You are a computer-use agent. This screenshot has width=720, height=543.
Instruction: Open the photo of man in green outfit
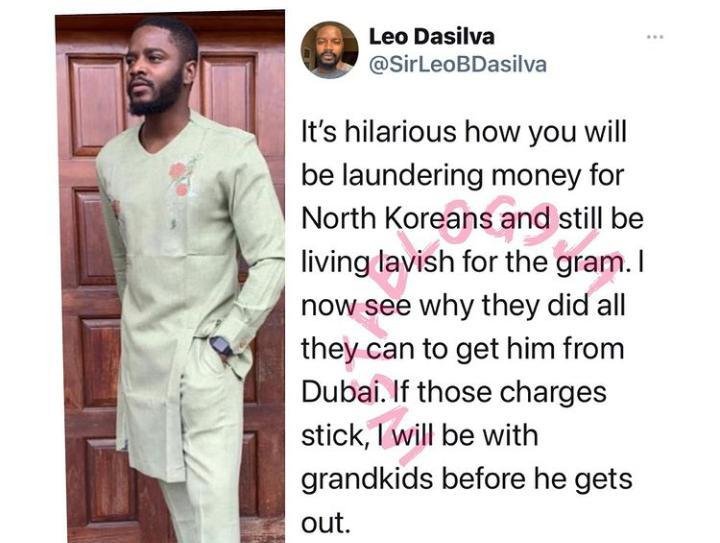(x=170, y=277)
